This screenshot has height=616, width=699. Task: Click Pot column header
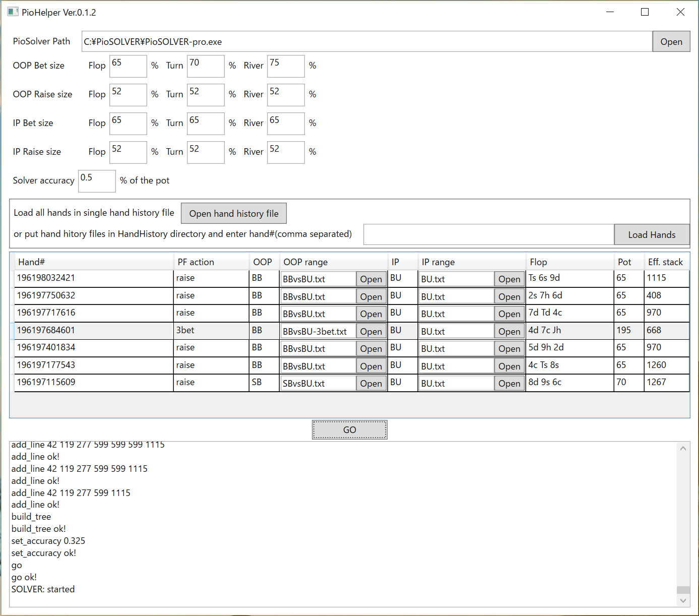(629, 262)
